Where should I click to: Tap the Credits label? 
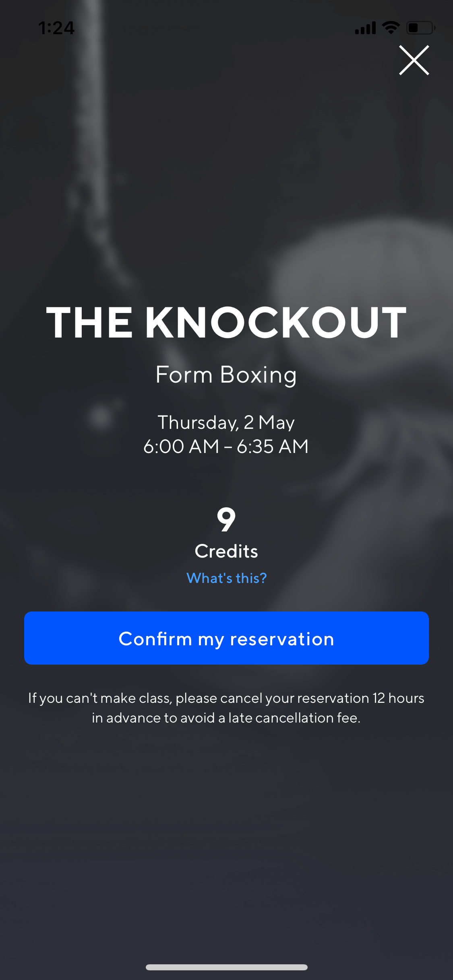[x=226, y=551]
